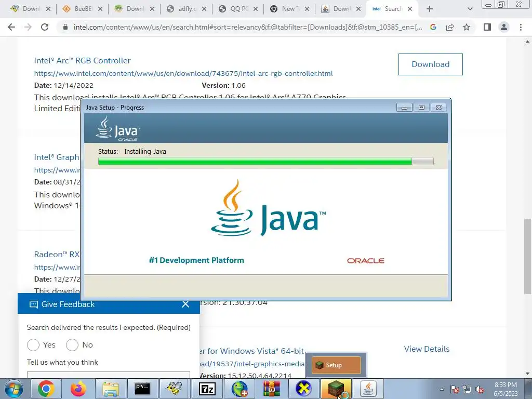Click the Download button for Arc RGB Controller
This screenshot has height=399, width=532.
coord(431,64)
